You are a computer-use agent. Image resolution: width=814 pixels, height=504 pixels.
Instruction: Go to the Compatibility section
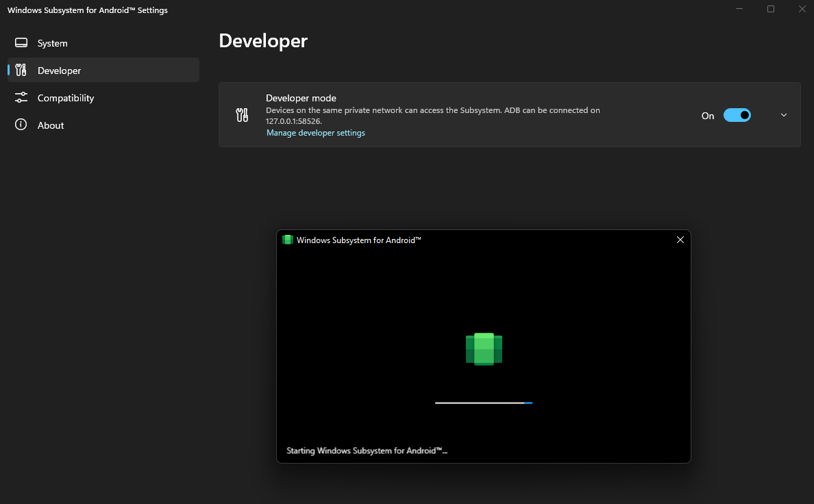pyautogui.click(x=103, y=98)
